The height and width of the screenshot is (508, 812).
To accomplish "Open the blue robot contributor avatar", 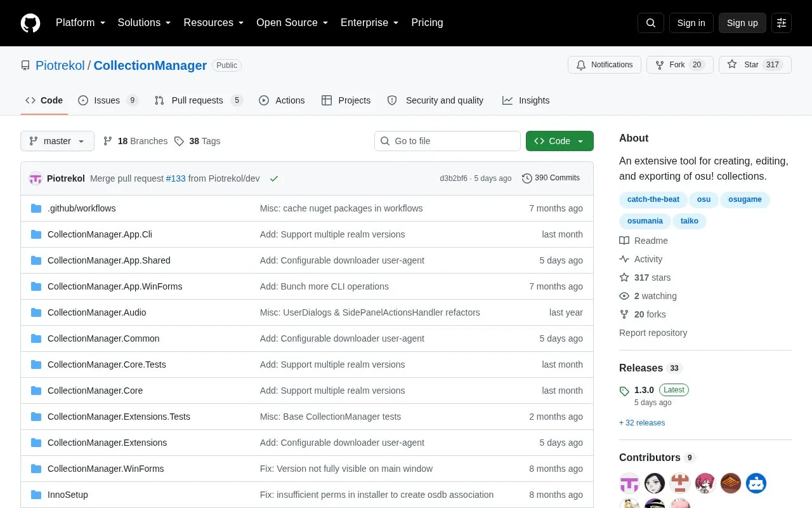I will [x=756, y=483].
